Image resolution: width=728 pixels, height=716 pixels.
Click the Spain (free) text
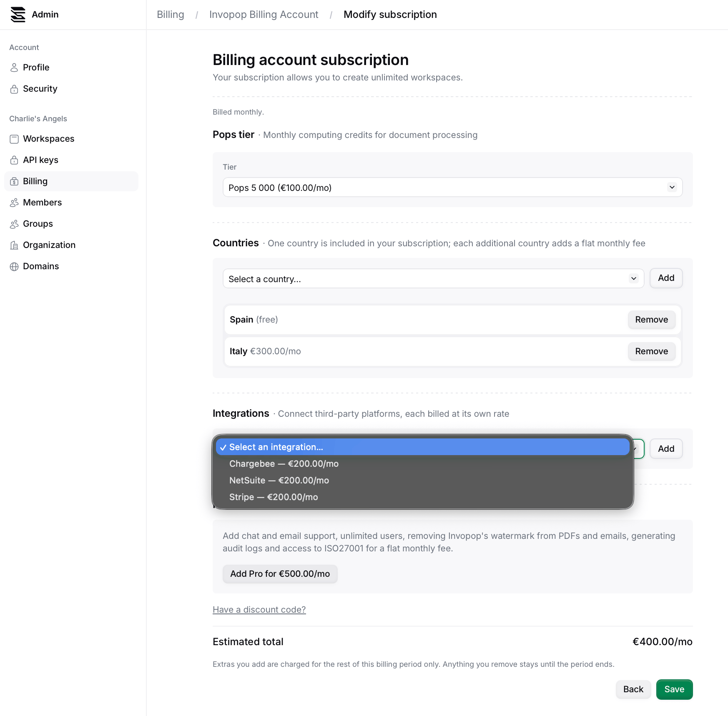pyautogui.click(x=254, y=320)
